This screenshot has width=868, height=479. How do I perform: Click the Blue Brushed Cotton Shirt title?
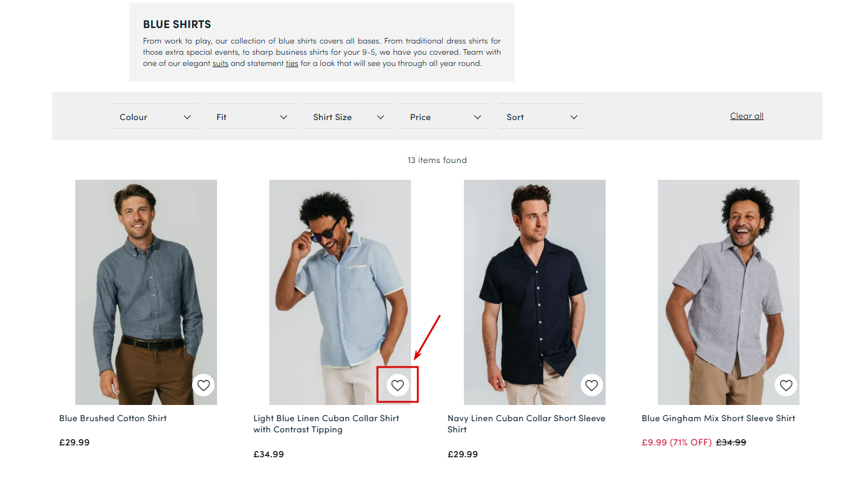[113, 419]
